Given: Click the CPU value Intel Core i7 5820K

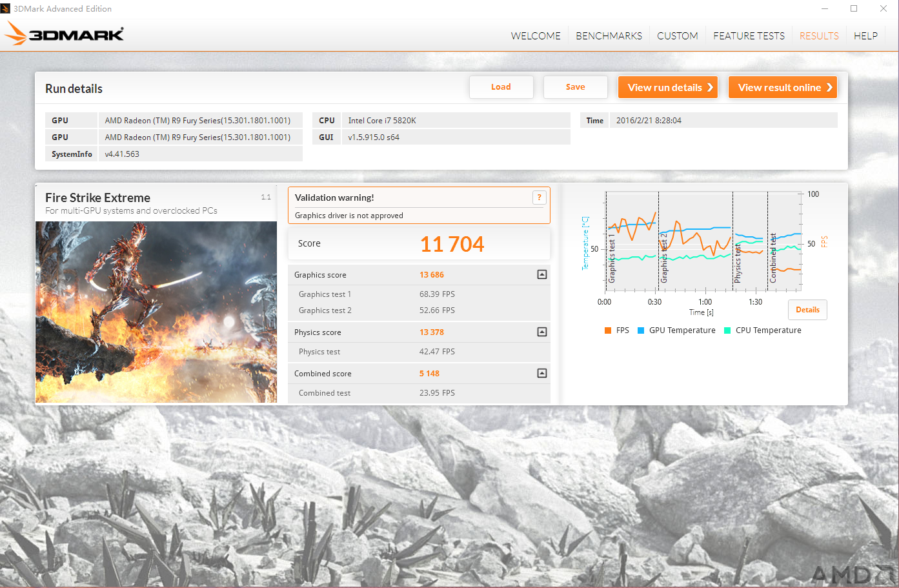Looking at the screenshot, I should [x=382, y=121].
